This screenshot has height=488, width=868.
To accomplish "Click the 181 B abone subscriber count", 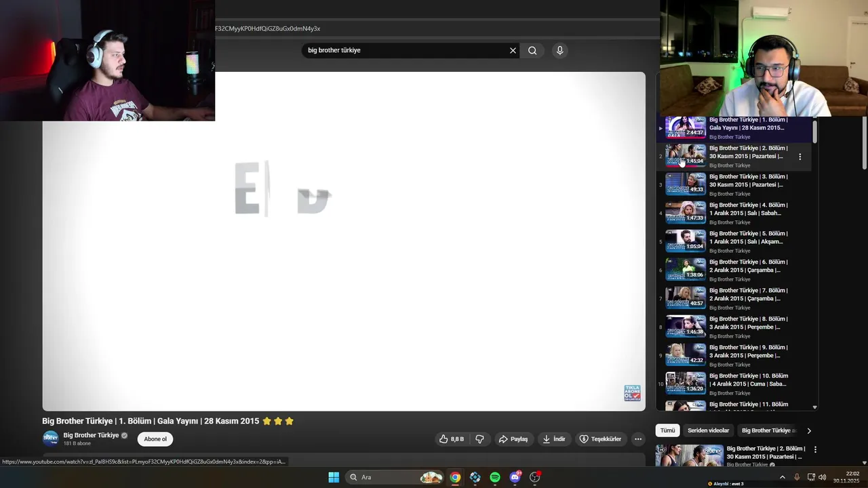I will tap(77, 443).
